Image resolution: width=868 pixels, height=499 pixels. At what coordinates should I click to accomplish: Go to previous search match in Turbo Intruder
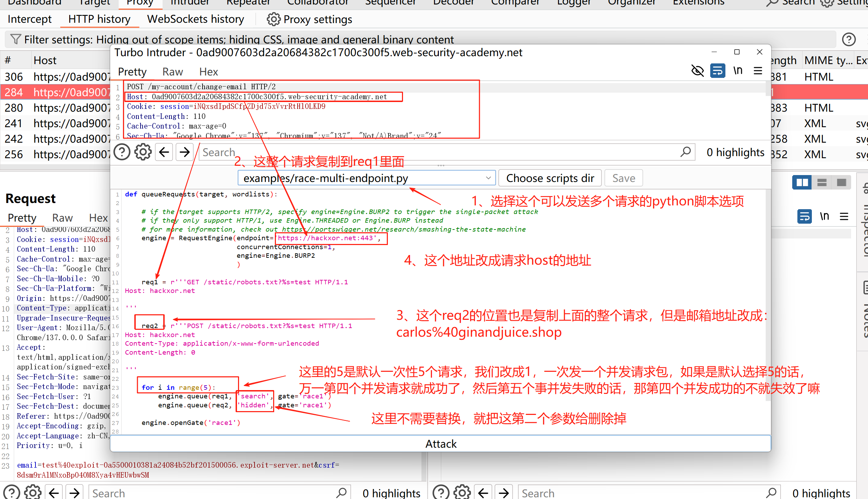pyautogui.click(x=164, y=152)
